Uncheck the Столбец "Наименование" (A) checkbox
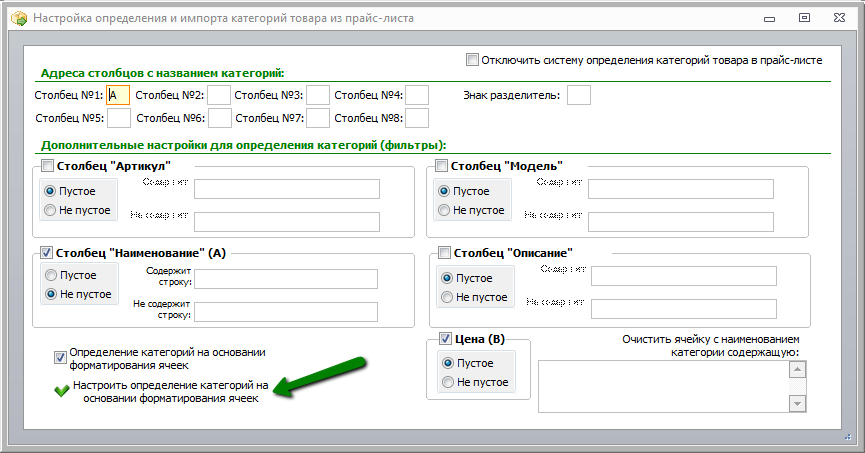 [x=46, y=253]
